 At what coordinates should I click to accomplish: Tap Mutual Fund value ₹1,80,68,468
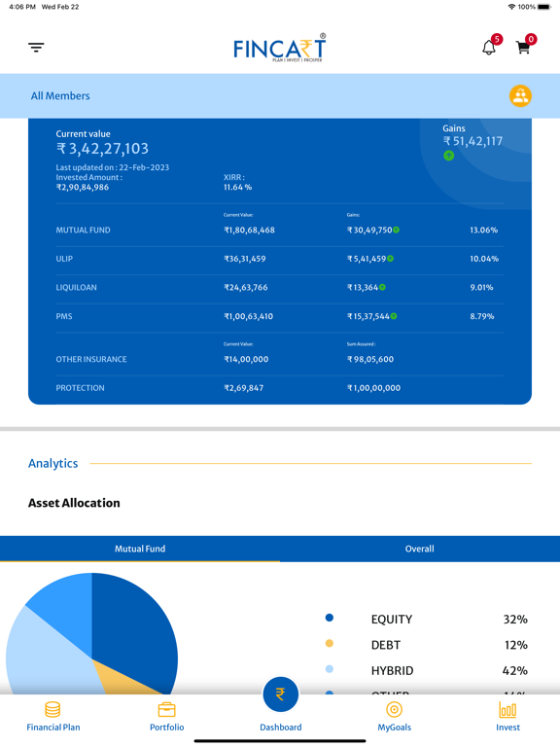click(249, 231)
